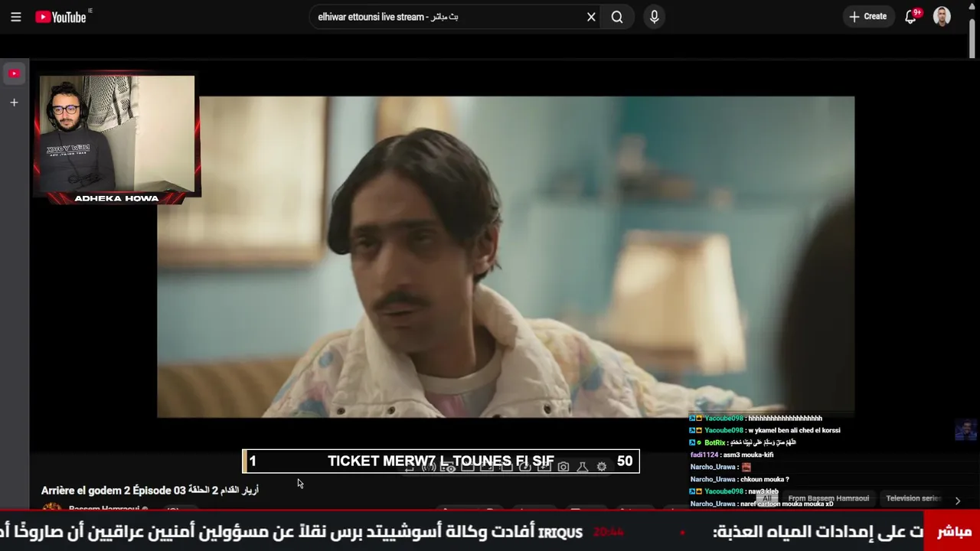Select the From Bassem Hamraoui chip

click(828, 498)
